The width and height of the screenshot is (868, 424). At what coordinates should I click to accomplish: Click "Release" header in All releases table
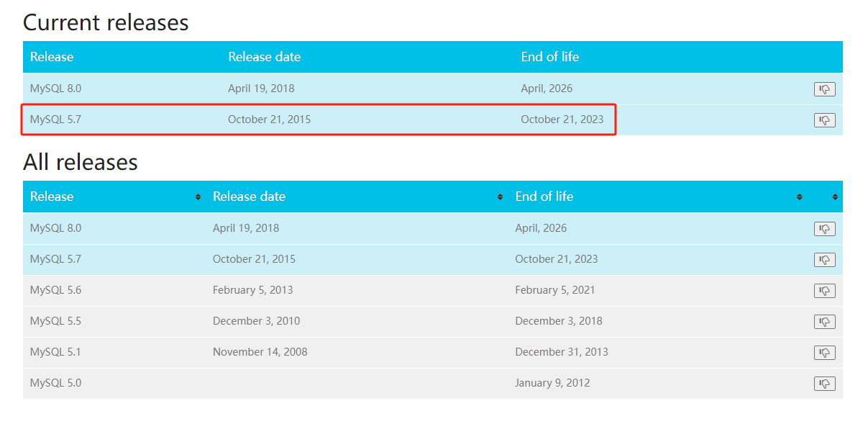pyautogui.click(x=52, y=197)
